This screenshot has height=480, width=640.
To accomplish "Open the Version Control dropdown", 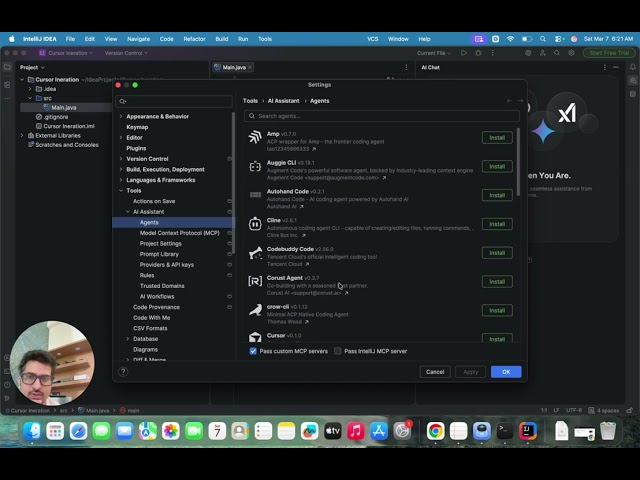I will click(x=126, y=53).
